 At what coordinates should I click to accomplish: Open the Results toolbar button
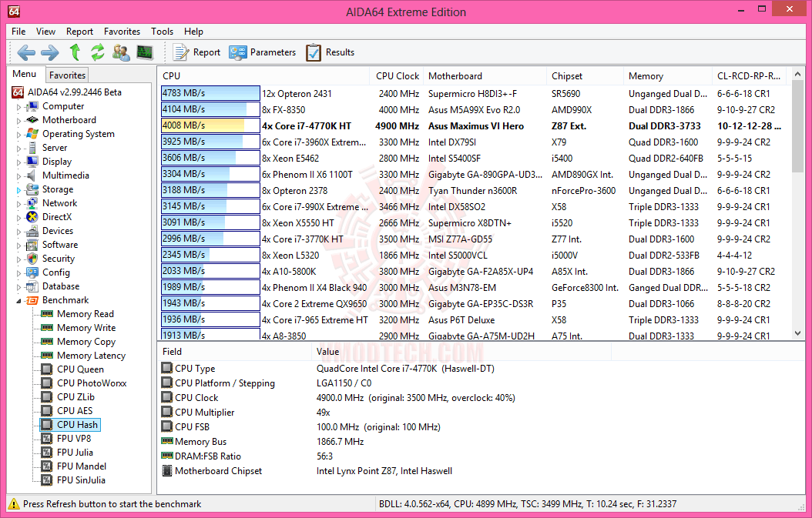tap(331, 52)
